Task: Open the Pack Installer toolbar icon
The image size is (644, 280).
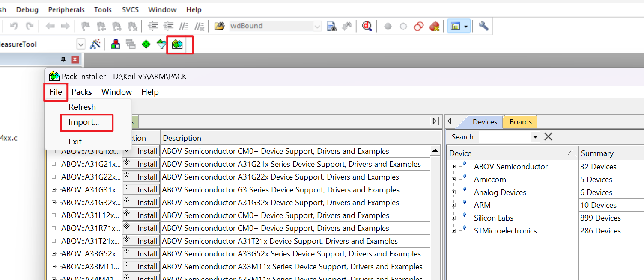Action: pos(177,44)
